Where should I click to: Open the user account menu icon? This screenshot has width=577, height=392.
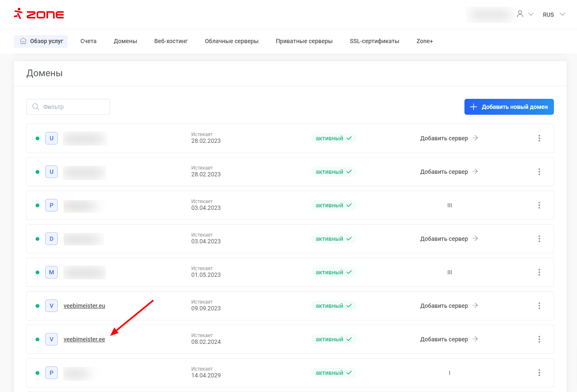(520, 14)
